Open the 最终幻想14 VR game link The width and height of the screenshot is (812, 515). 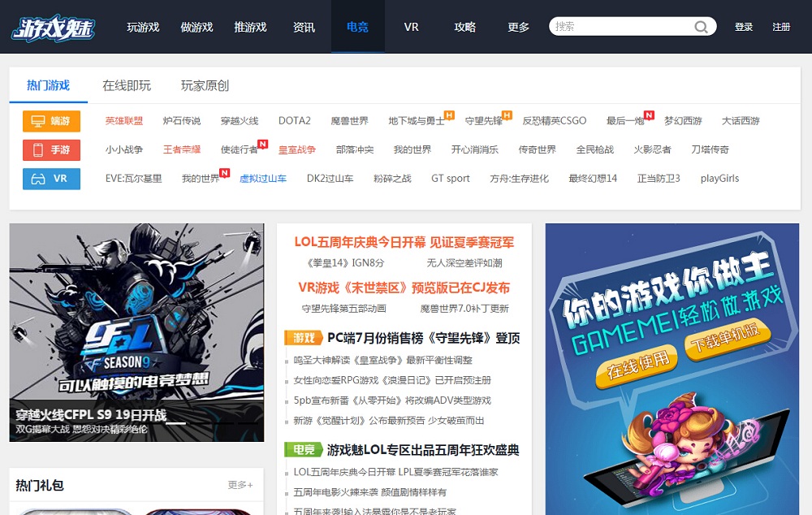[x=593, y=178]
